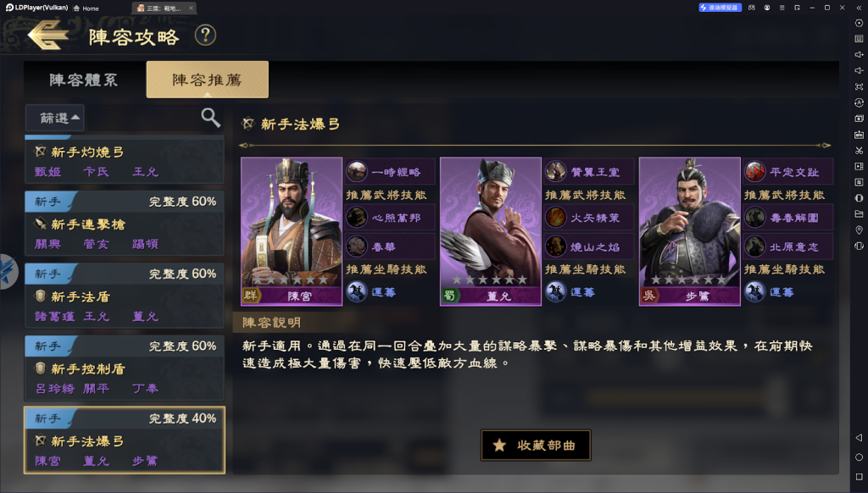This screenshot has height=493, width=868.
Task: Click the golden back arrow icon
Action: point(48,36)
